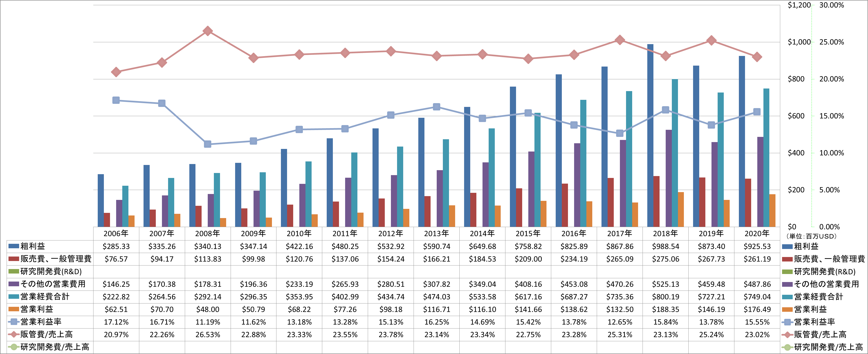Click the red 販売費、一般管理費 legend swatch on the right
Image resolution: width=868 pixels, height=354 pixels.
(x=787, y=259)
